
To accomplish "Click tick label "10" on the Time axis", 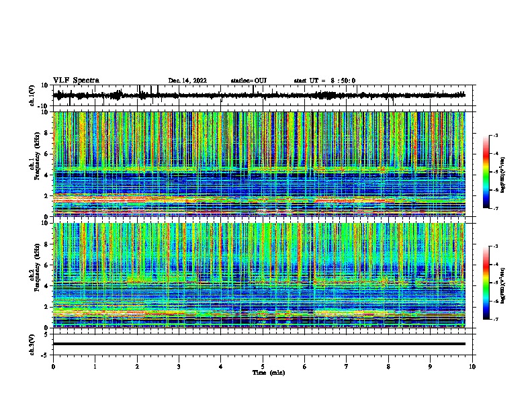I will (x=472, y=367).
